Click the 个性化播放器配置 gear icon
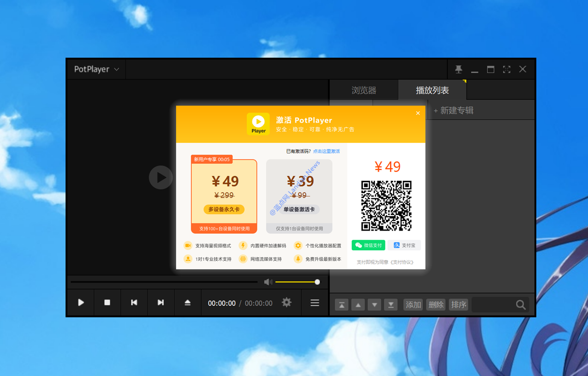This screenshot has height=376, width=588. 298,246
